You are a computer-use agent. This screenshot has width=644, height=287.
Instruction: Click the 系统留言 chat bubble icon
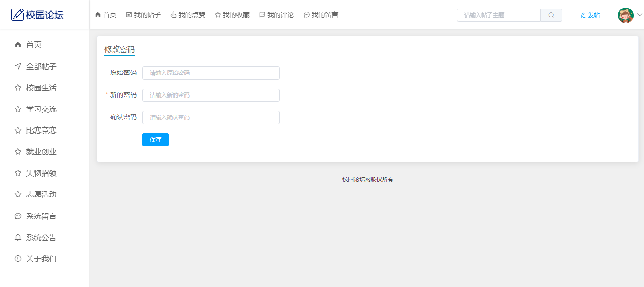[18, 216]
